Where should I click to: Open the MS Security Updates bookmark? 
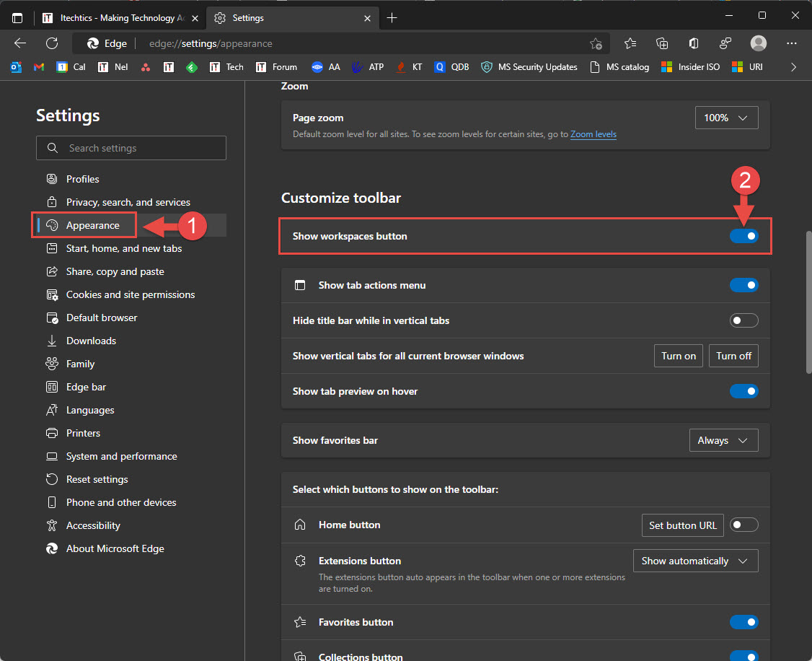pyautogui.click(x=536, y=67)
